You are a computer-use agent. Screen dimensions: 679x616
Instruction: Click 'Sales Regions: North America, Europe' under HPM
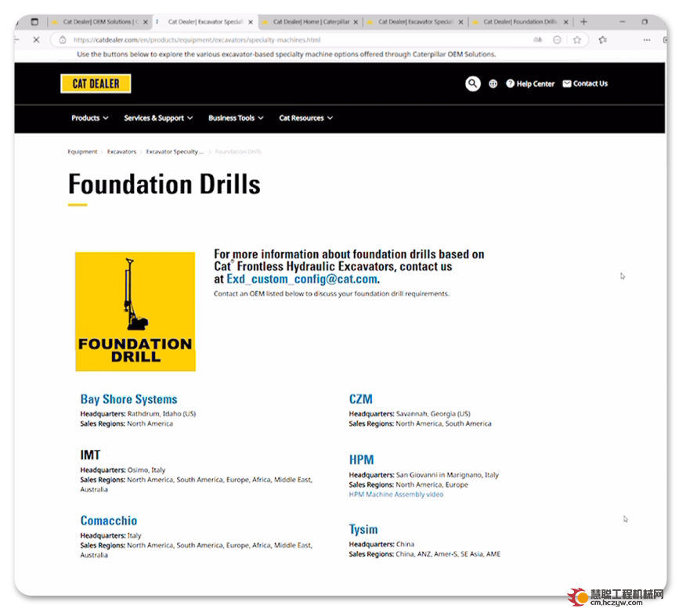(x=408, y=485)
